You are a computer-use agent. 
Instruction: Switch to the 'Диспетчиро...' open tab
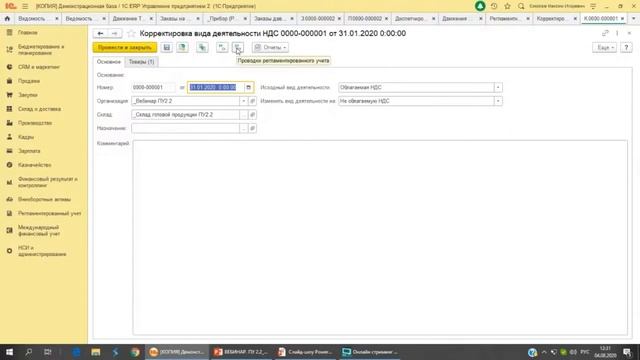pyautogui.click(x=411, y=18)
